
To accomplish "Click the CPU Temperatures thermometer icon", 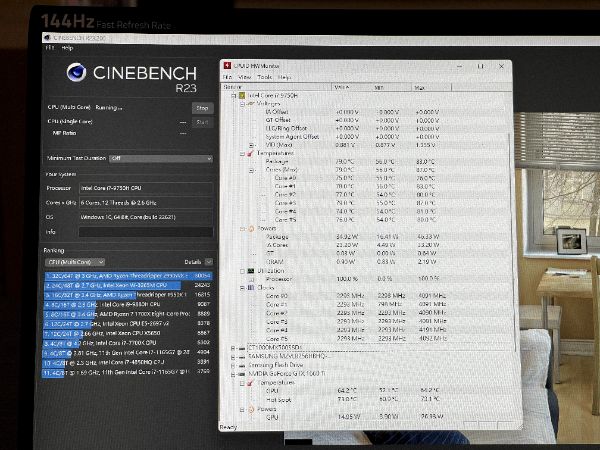I will click(250, 153).
